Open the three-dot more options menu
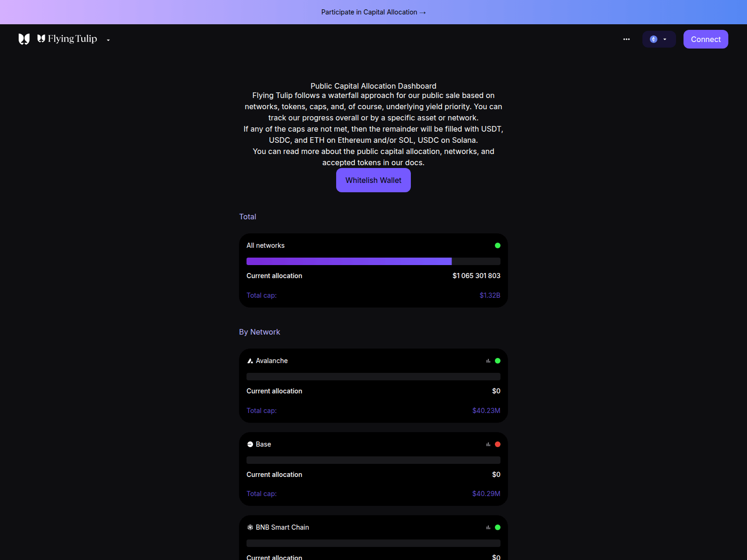747x560 pixels. [627, 39]
